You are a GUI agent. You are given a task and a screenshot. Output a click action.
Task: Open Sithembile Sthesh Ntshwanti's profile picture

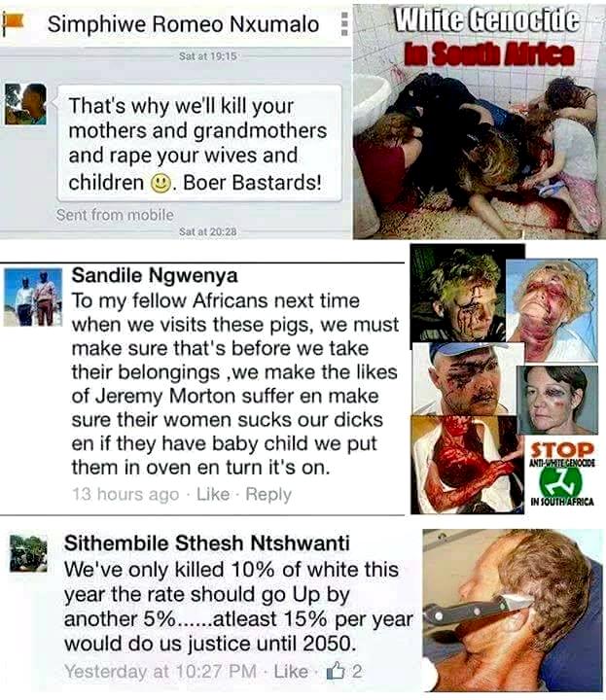coord(28,553)
